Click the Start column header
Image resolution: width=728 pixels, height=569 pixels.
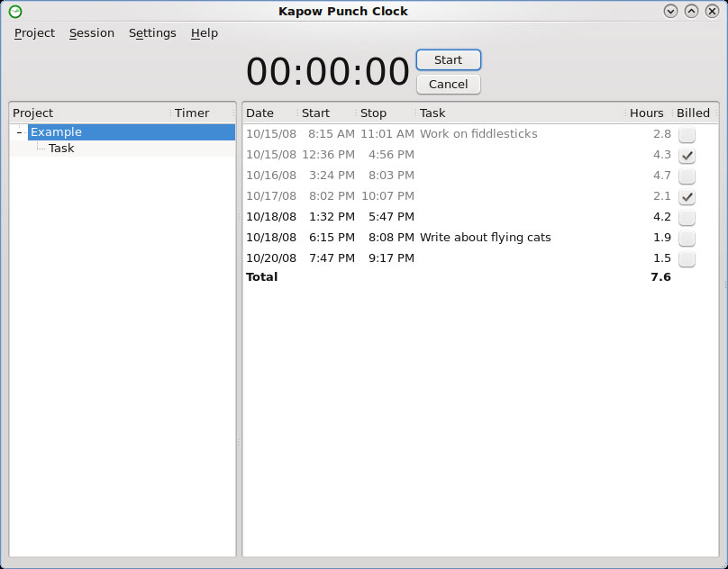click(327, 113)
